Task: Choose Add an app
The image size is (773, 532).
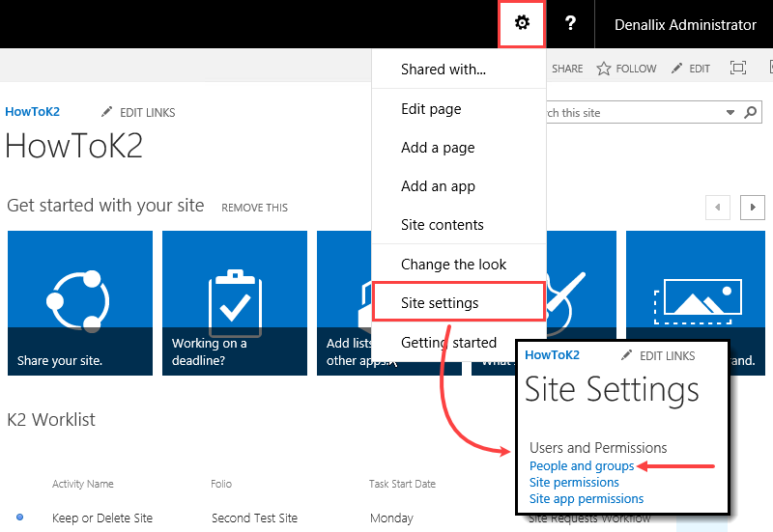Action: point(458,186)
